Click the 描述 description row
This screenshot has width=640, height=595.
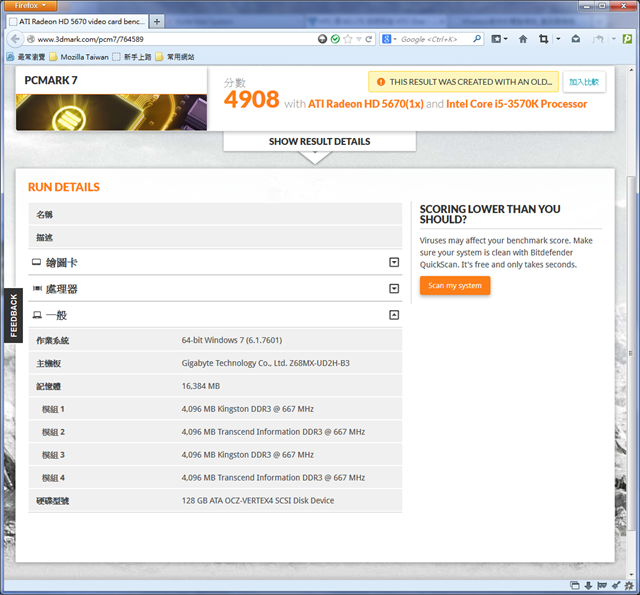[215, 237]
